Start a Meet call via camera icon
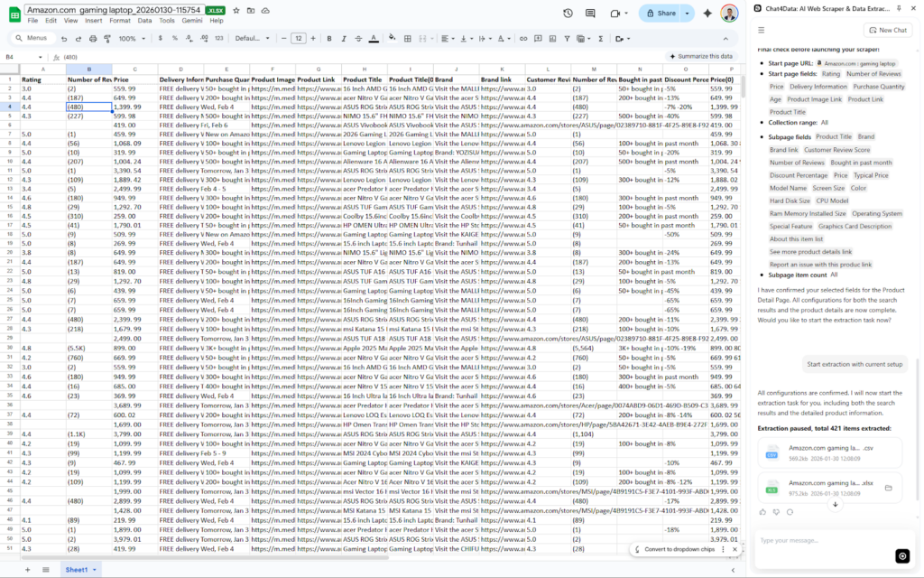 615,13
